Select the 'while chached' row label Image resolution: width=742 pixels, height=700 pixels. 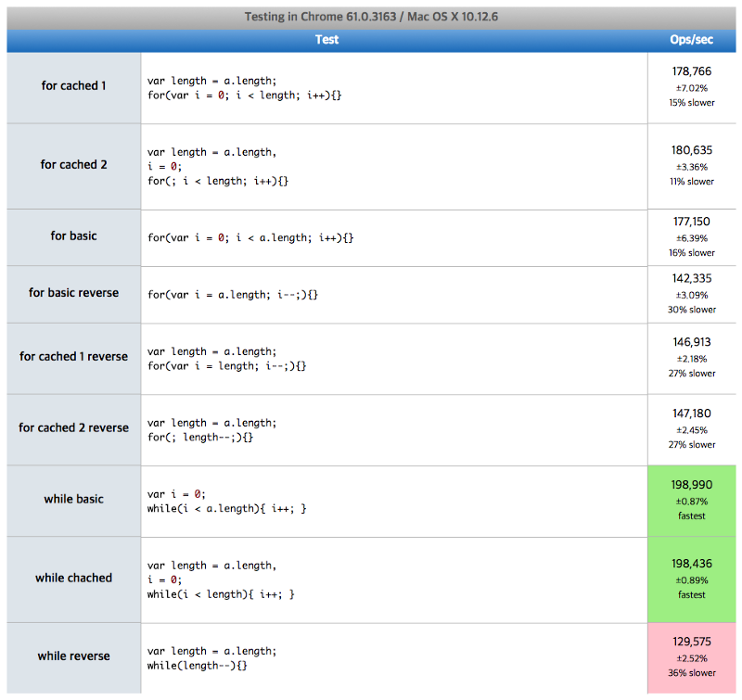73,578
